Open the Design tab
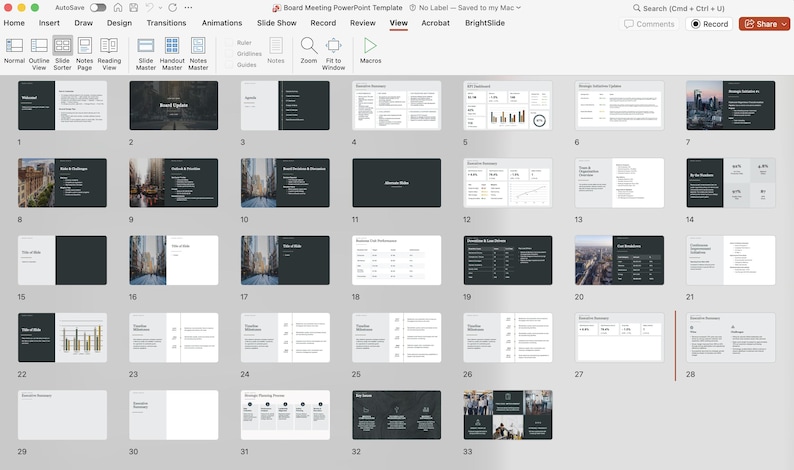This screenshot has height=470, width=794. 120,23
